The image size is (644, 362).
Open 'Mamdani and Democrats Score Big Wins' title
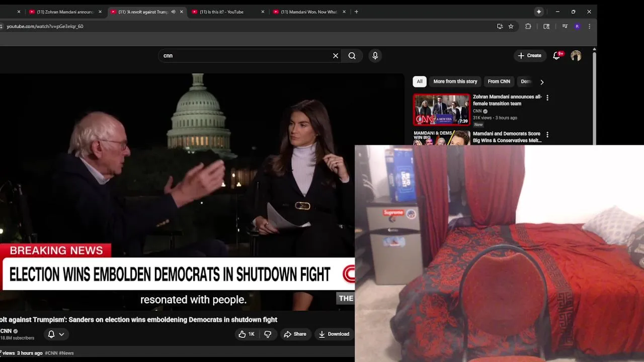pos(507,137)
